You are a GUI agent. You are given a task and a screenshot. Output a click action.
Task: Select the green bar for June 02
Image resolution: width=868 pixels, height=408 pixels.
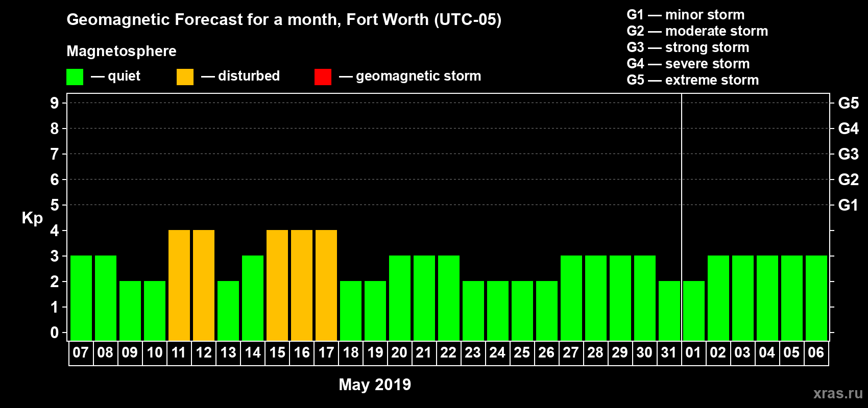[x=718, y=298]
